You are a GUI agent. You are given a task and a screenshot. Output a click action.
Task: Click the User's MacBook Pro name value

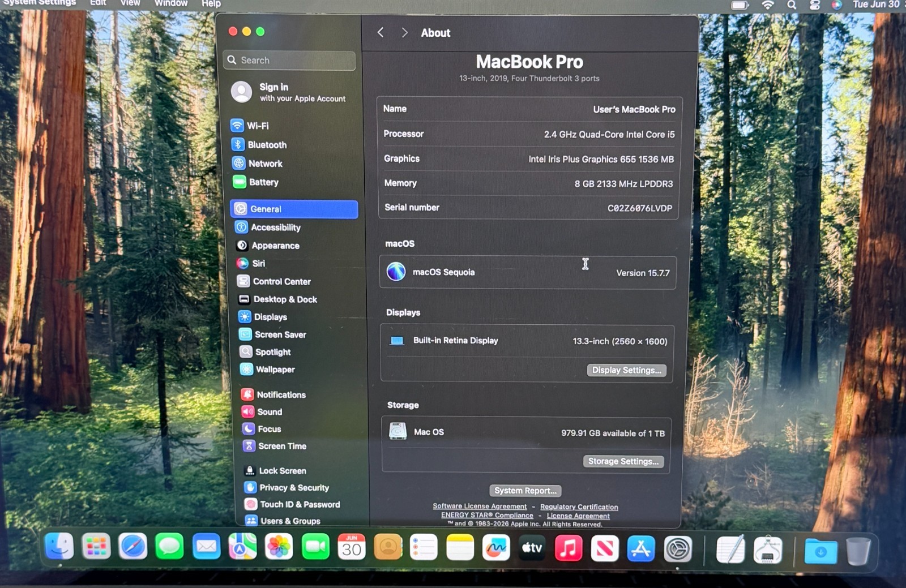point(634,109)
